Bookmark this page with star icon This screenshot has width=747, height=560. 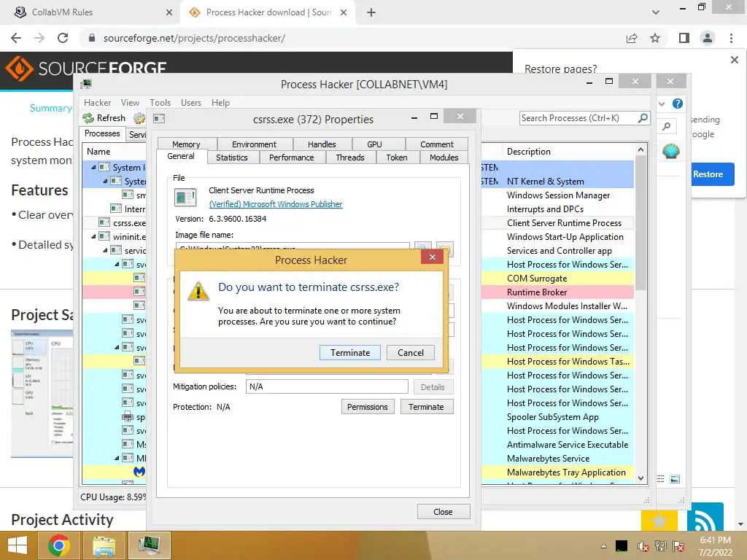point(655,38)
